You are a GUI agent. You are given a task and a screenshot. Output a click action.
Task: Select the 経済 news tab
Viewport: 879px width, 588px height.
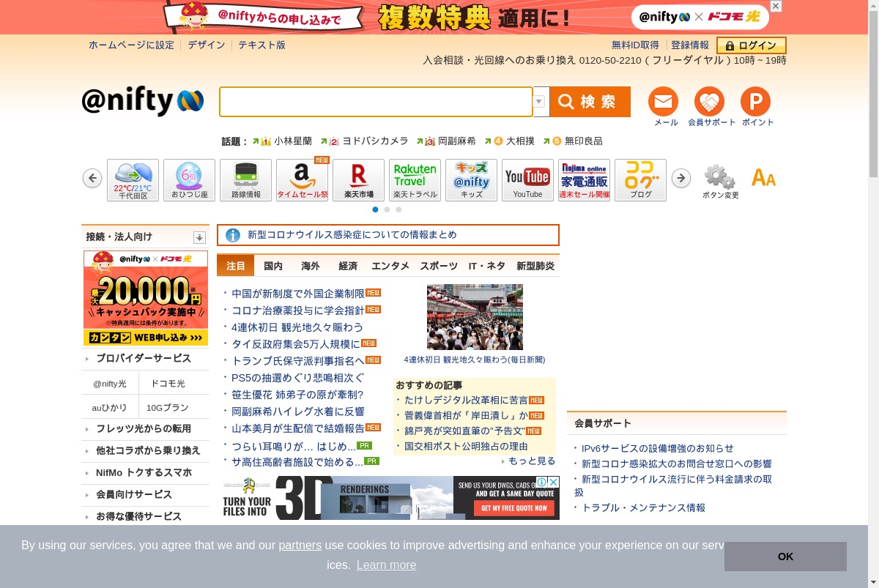tap(348, 266)
